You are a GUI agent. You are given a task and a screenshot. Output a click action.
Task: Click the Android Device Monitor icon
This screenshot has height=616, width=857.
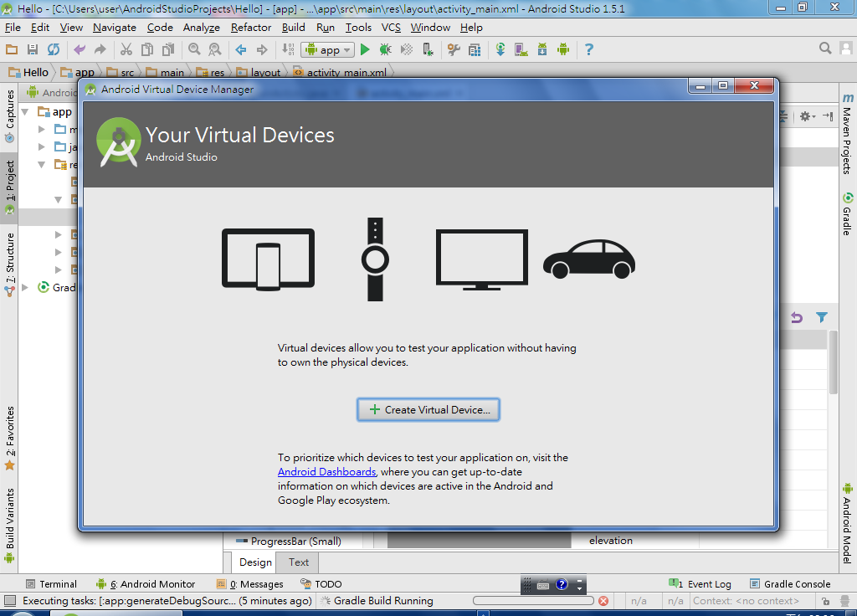(x=563, y=49)
